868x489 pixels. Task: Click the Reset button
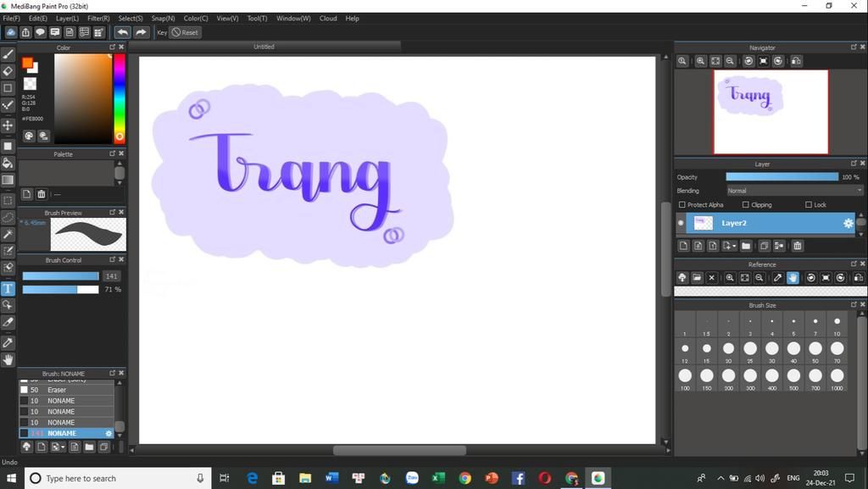point(185,32)
